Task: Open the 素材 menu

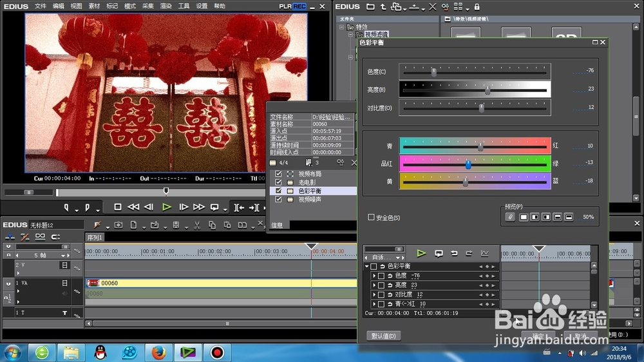Action: tap(94, 6)
